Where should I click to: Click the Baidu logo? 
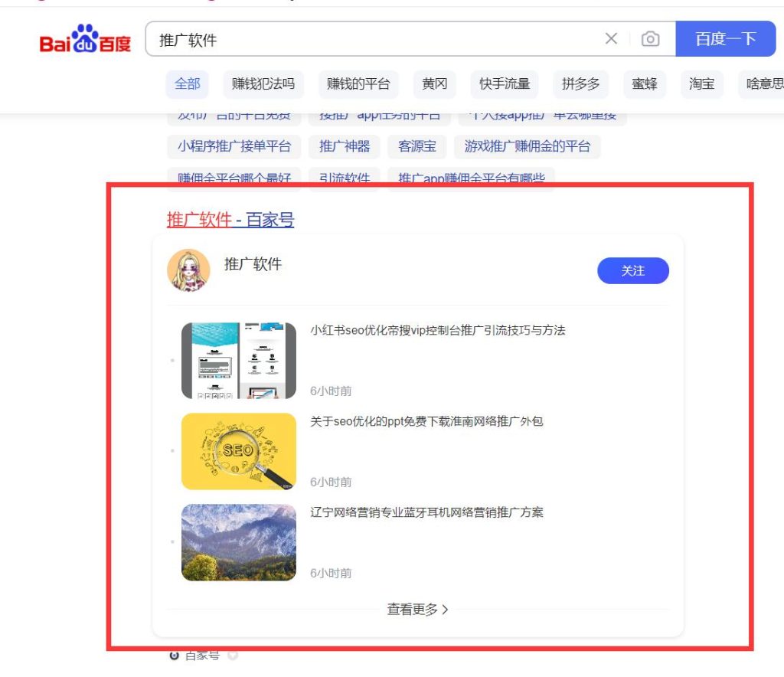pyautogui.click(x=85, y=39)
